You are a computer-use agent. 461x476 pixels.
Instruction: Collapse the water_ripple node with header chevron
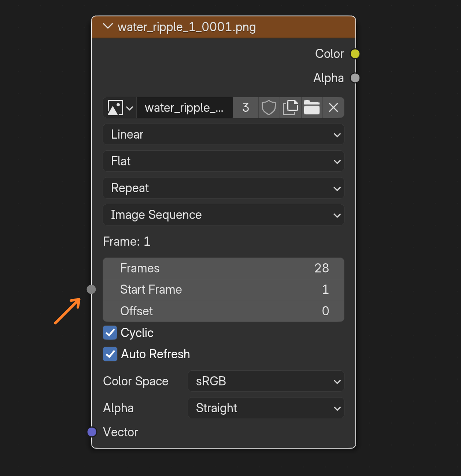coord(108,26)
